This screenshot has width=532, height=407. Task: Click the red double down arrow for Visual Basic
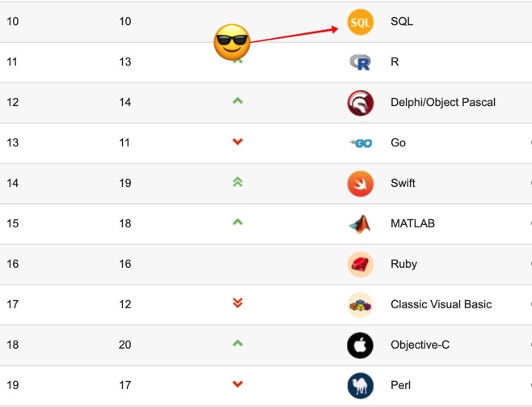coord(238,303)
